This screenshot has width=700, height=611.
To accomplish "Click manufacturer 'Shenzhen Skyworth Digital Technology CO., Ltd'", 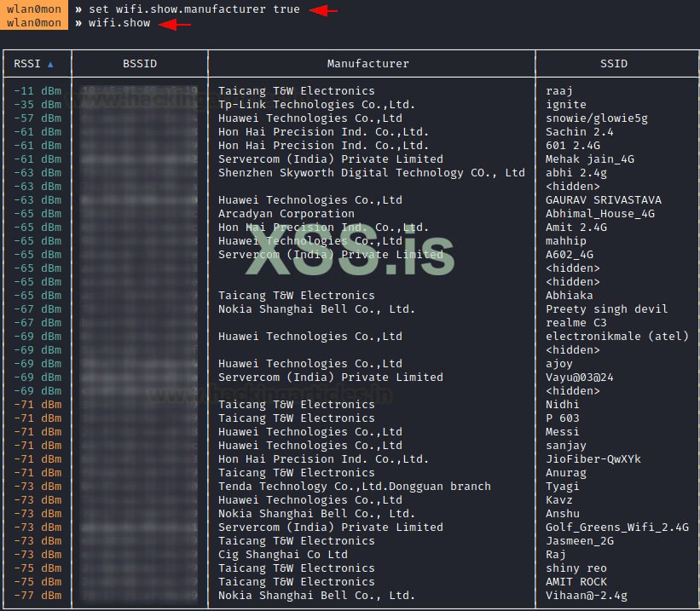I will point(372,173).
